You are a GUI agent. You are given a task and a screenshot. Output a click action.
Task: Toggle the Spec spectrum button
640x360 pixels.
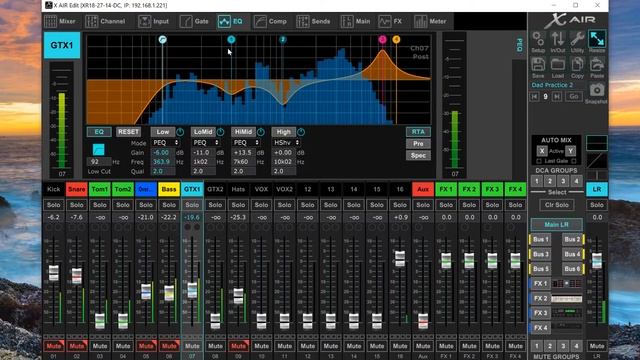[418, 156]
